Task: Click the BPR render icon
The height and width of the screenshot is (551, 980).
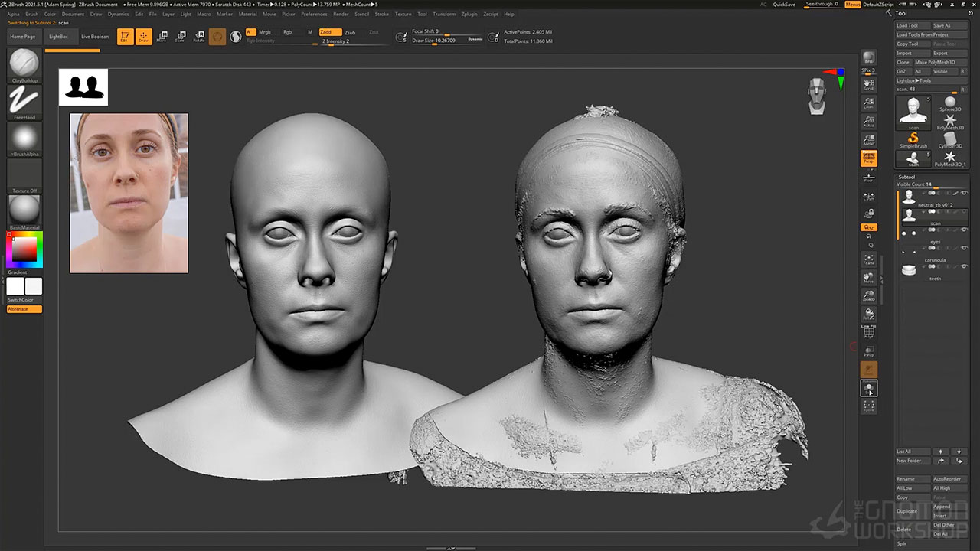Action: click(869, 57)
